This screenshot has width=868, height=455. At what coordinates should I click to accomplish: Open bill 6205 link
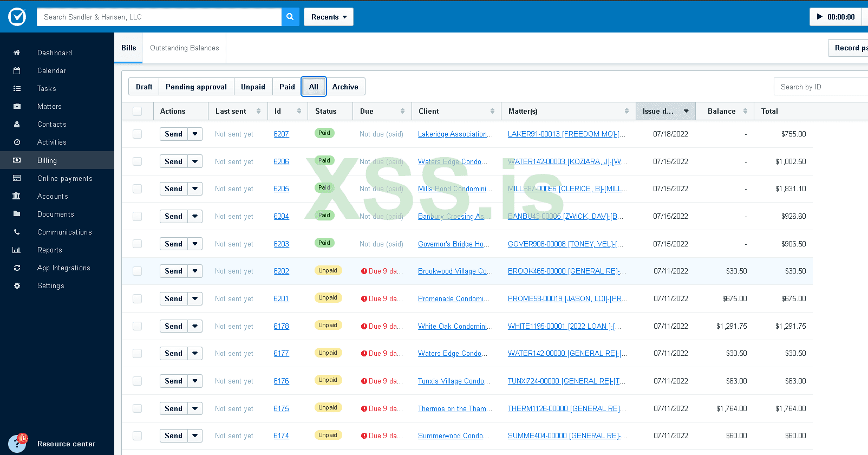[x=281, y=188]
